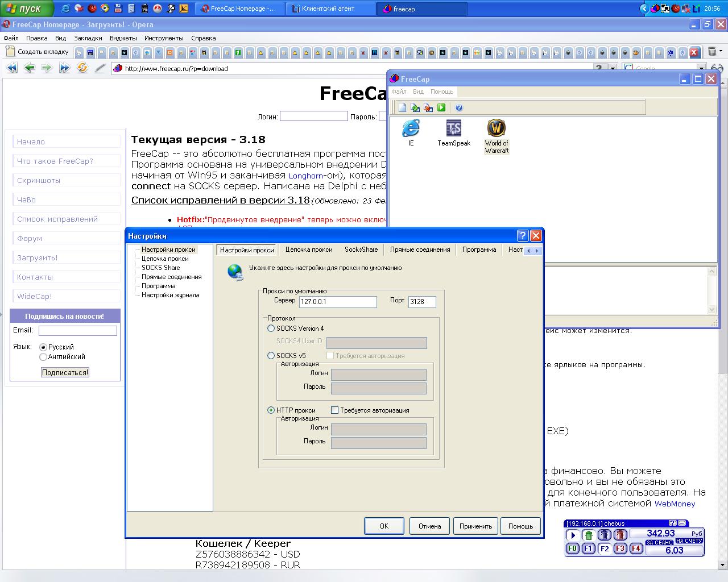Screen dimensions: 728x582
Task: Click the modify application icon in FreeCap toolbar
Action: [415, 107]
